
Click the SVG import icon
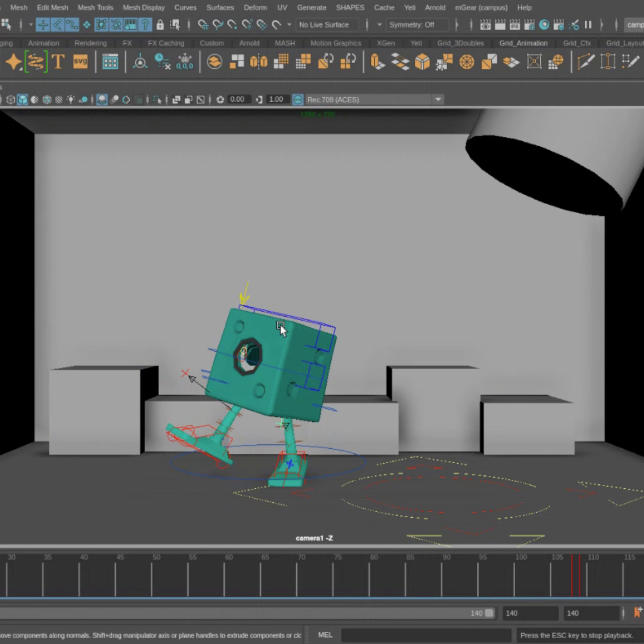point(80,62)
